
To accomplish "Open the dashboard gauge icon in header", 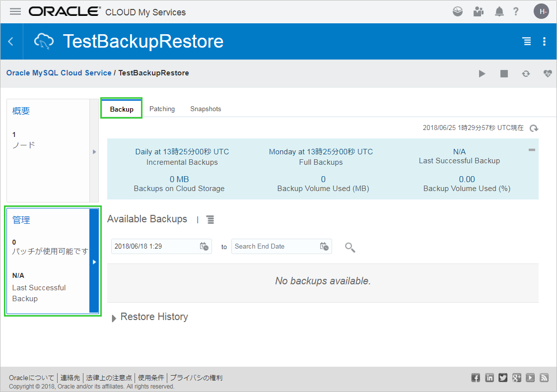I will 458,12.
